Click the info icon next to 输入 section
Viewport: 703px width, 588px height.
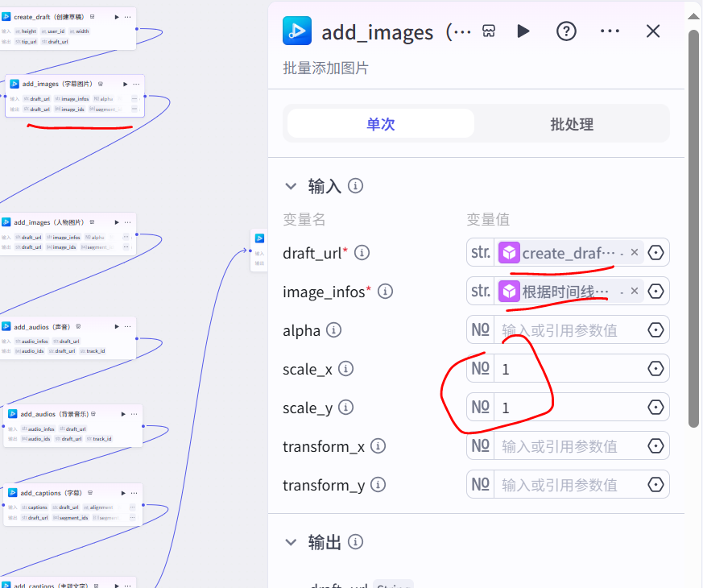(x=355, y=185)
